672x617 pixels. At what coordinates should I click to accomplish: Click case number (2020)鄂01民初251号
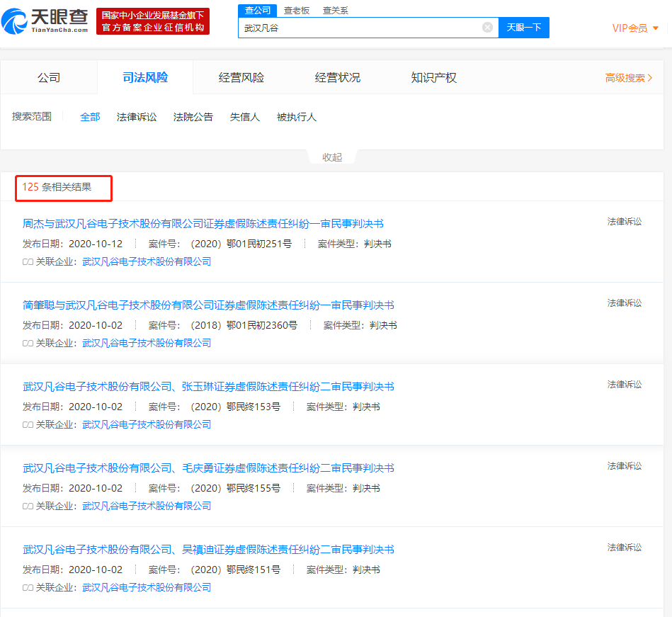pyautogui.click(x=241, y=244)
